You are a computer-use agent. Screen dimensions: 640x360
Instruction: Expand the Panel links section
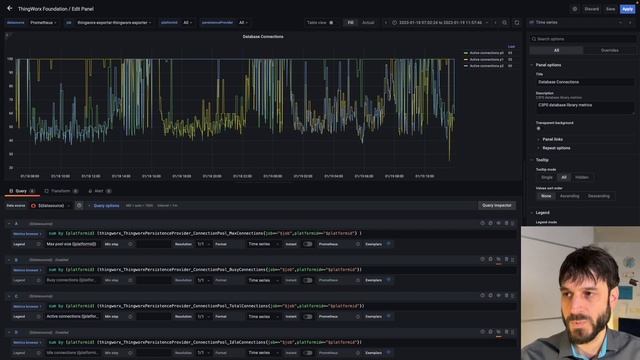pos(552,139)
